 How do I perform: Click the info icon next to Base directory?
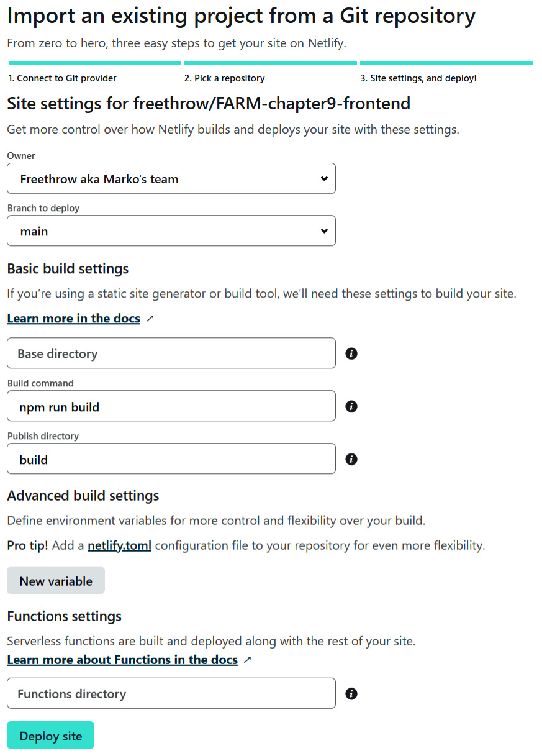(351, 353)
